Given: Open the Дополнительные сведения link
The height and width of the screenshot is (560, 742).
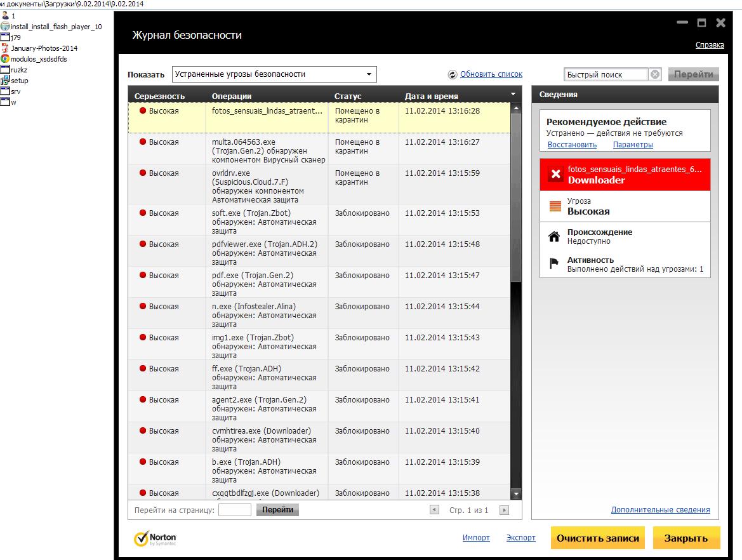Looking at the screenshot, I should [660, 510].
